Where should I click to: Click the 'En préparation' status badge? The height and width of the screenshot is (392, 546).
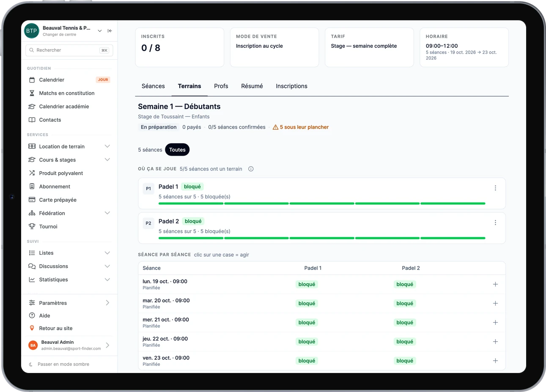tap(159, 127)
